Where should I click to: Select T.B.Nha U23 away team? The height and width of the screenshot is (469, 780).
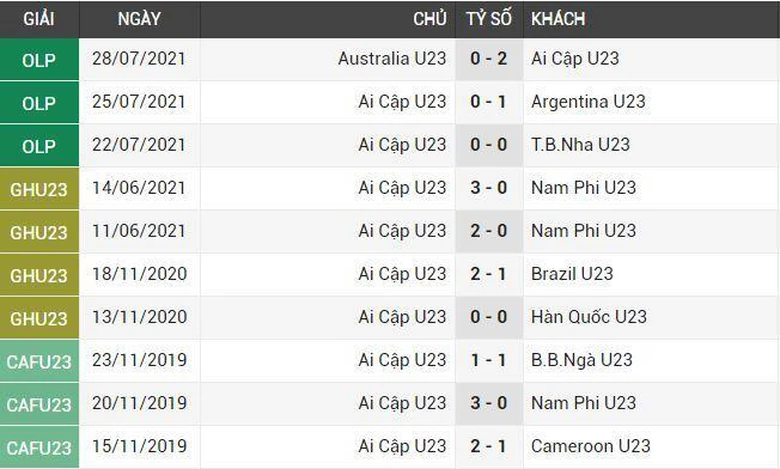[580, 144]
